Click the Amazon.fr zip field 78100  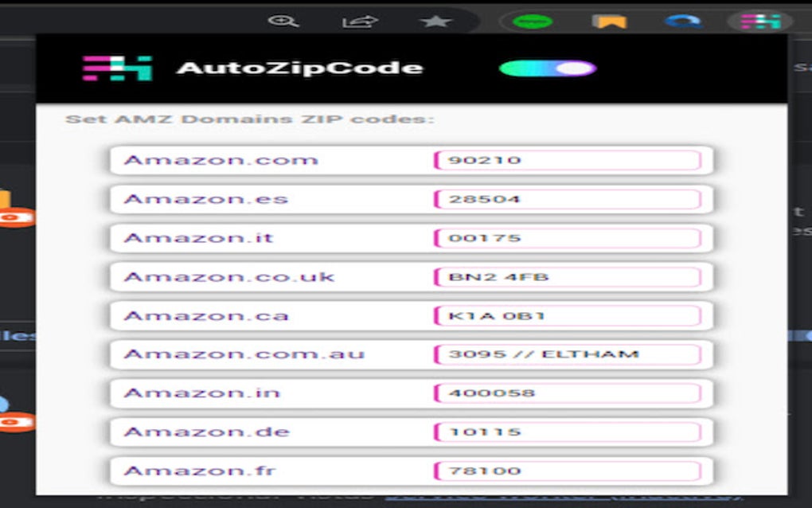coord(568,471)
